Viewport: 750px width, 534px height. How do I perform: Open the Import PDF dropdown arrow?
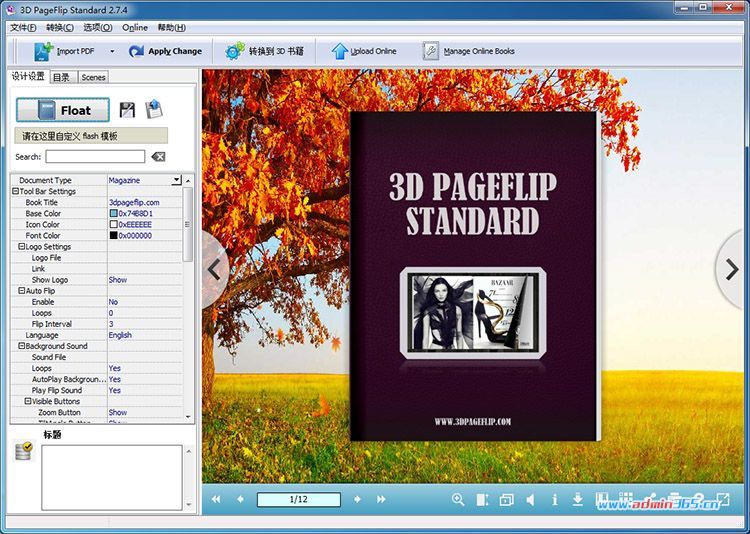click(112, 51)
